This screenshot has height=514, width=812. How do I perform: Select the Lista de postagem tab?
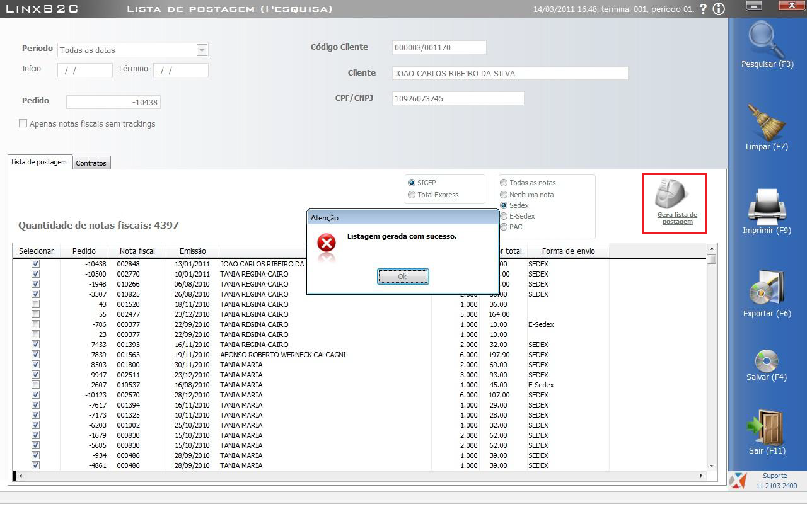pyautogui.click(x=39, y=162)
